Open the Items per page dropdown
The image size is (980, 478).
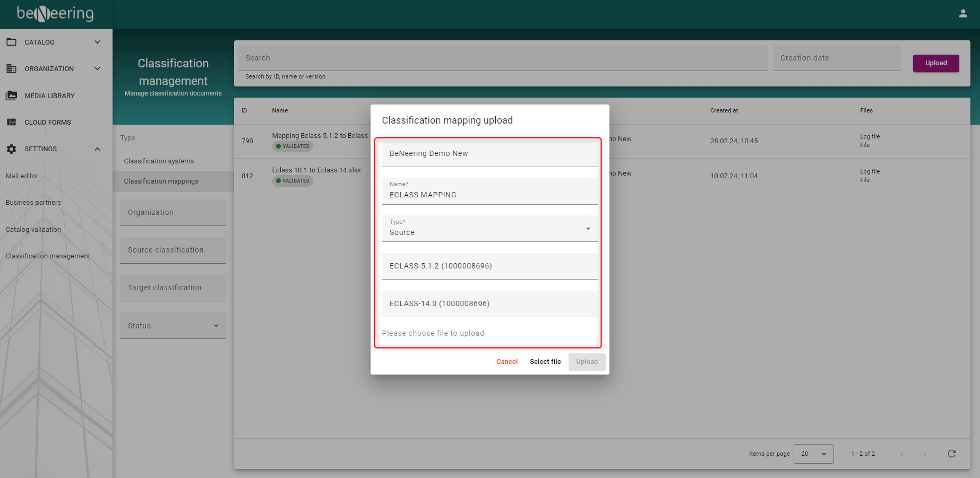[x=813, y=454]
